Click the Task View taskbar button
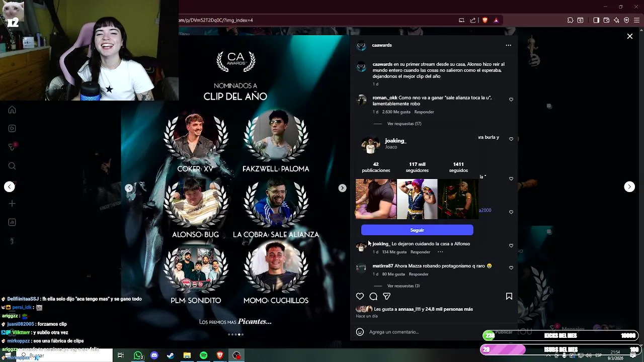The width and height of the screenshot is (644, 362). pos(121,355)
